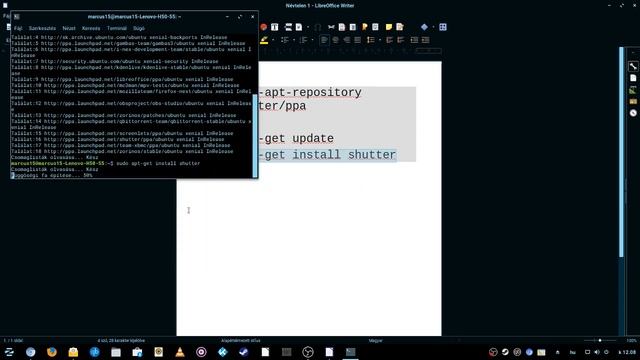Open the Szerkesztés menu in the terminal
Viewport: 640px width, 360px height.
[x=42, y=28]
